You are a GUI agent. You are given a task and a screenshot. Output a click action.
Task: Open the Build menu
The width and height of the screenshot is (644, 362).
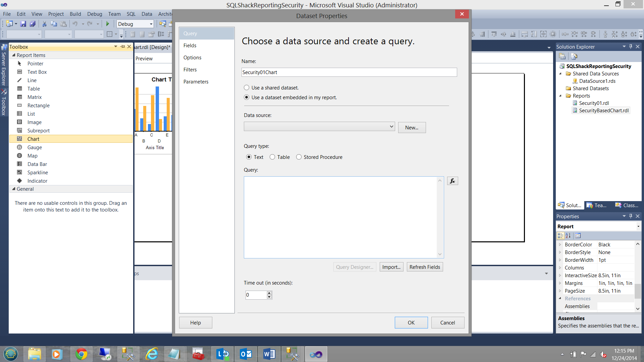coord(75,14)
